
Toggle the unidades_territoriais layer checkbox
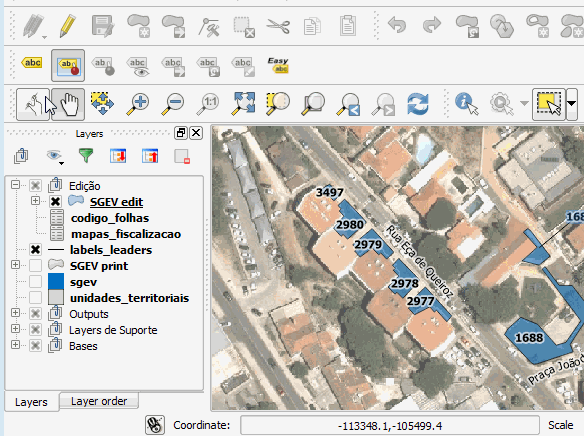[35, 297]
